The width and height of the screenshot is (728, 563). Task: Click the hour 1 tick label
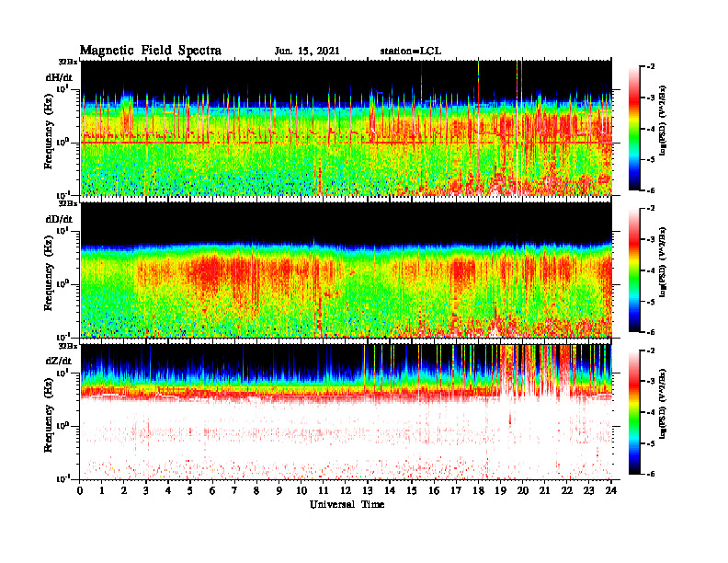click(102, 490)
